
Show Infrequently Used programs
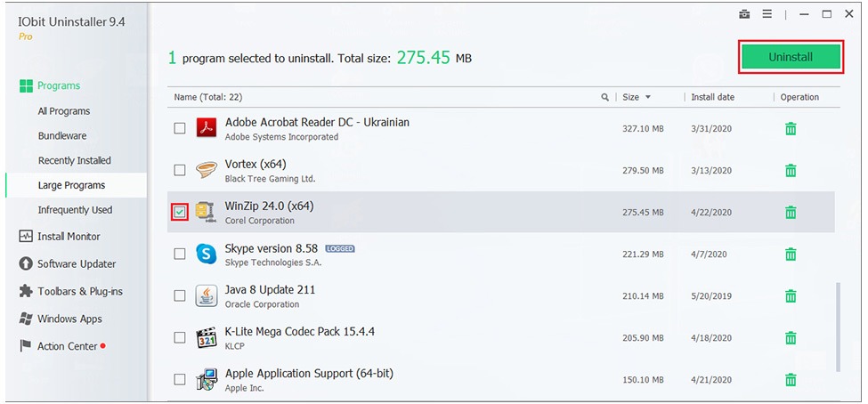(75, 210)
